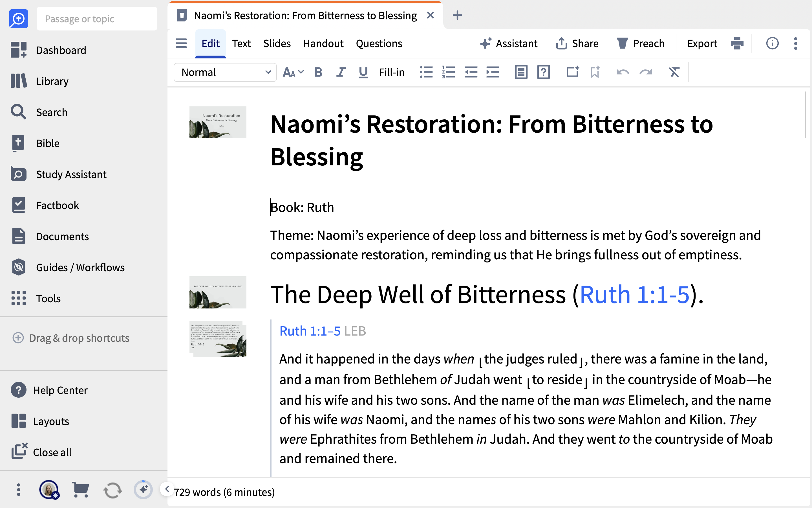Click the Ruth 1:1-5 heading link

[x=634, y=294]
